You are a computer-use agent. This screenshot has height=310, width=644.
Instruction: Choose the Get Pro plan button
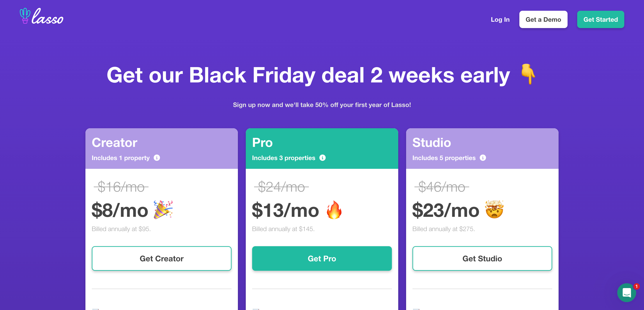pos(322,258)
